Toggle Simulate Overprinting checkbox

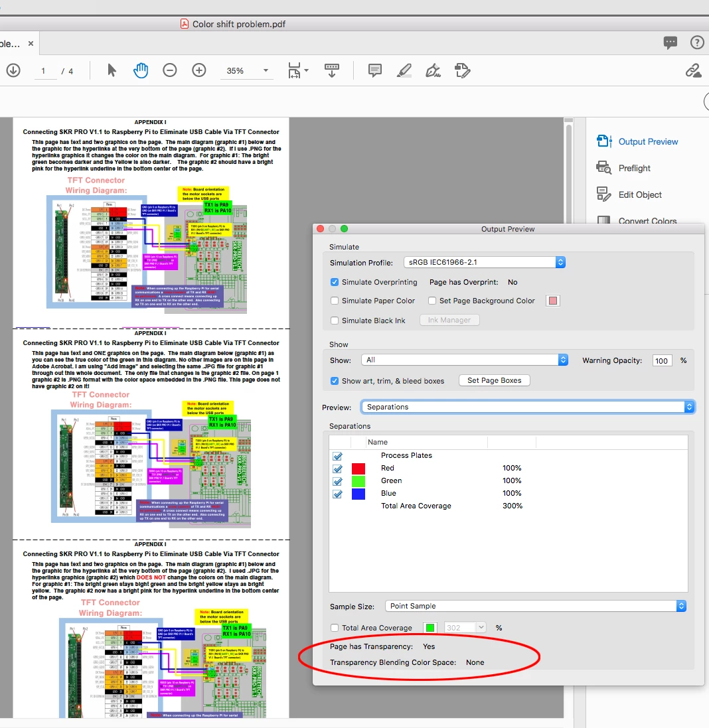(335, 282)
